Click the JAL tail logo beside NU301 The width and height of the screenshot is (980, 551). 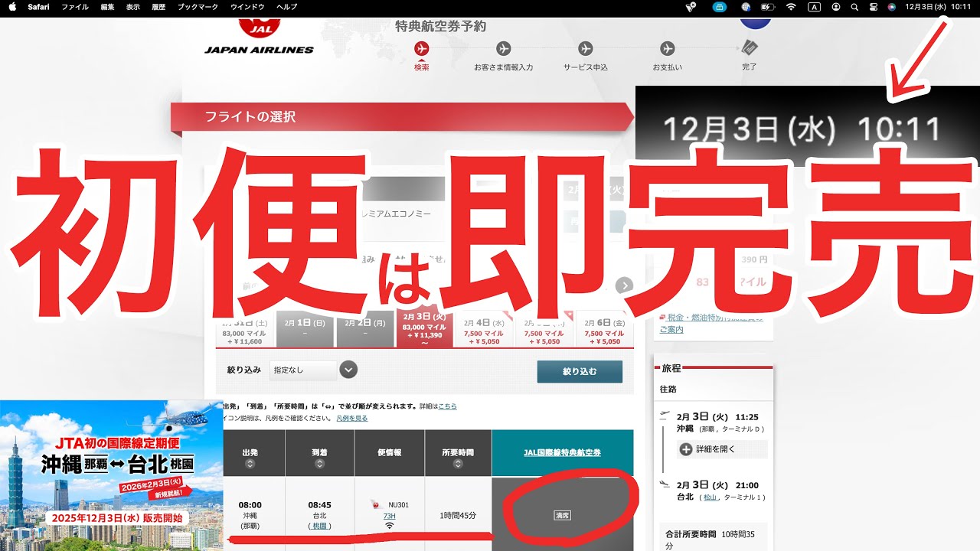click(x=374, y=505)
